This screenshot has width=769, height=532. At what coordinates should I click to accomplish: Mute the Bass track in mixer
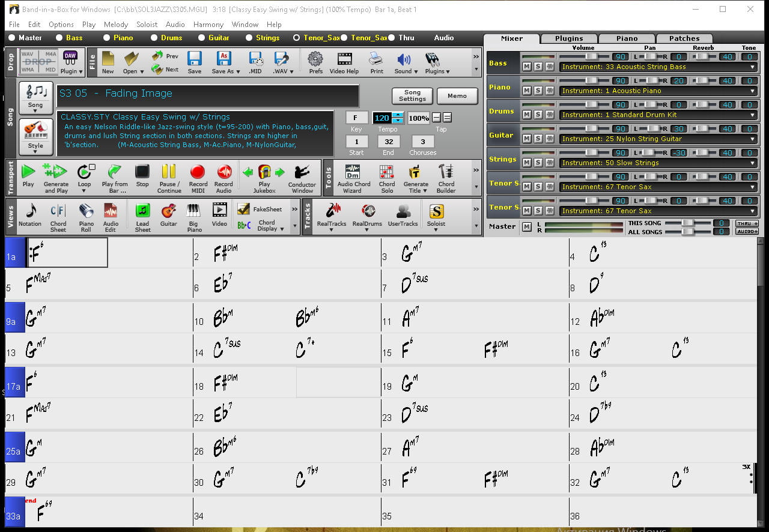(x=527, y=67)
